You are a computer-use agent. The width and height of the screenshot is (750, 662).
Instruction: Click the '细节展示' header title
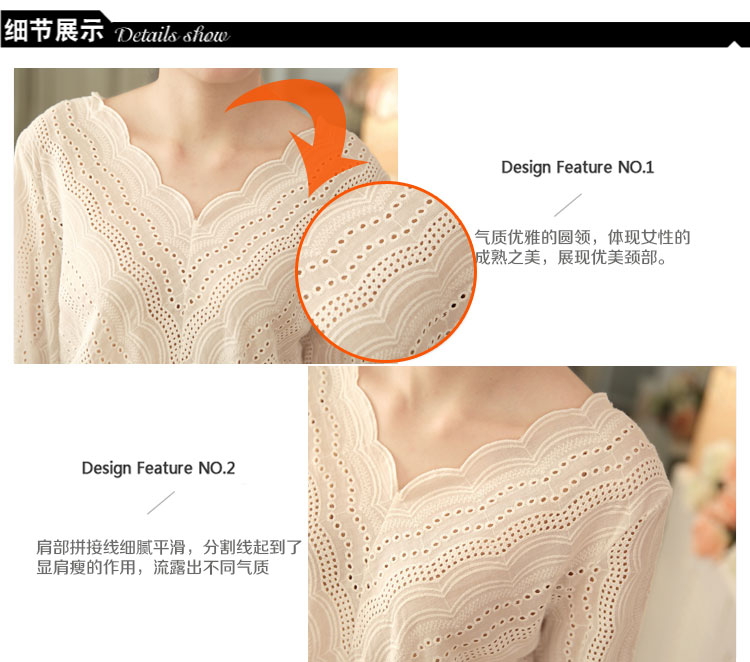54,30
